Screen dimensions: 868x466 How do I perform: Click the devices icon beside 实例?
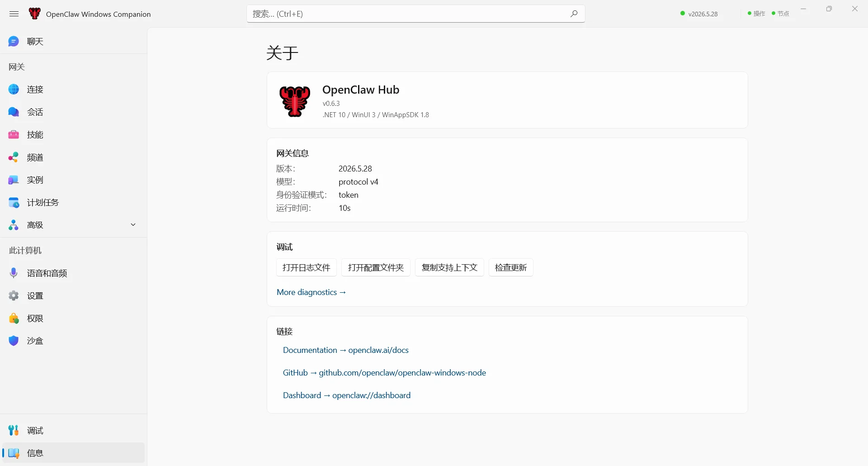(x=14, y=180)
